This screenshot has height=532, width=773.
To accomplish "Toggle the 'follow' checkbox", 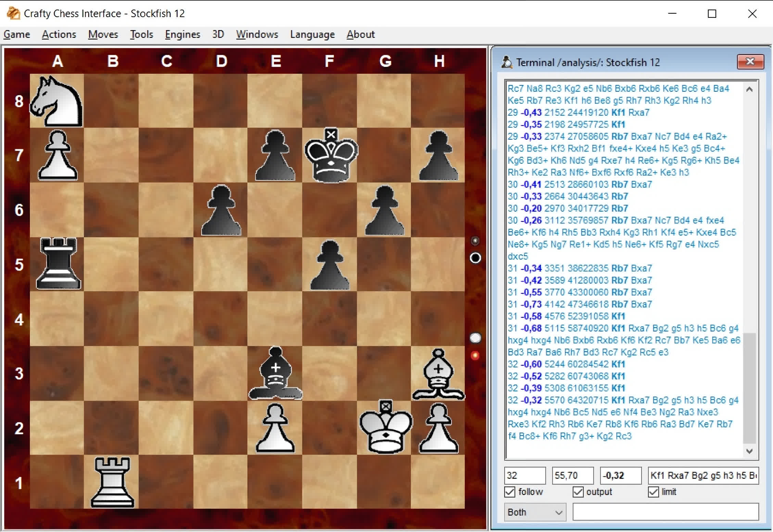I will (510, 490).
